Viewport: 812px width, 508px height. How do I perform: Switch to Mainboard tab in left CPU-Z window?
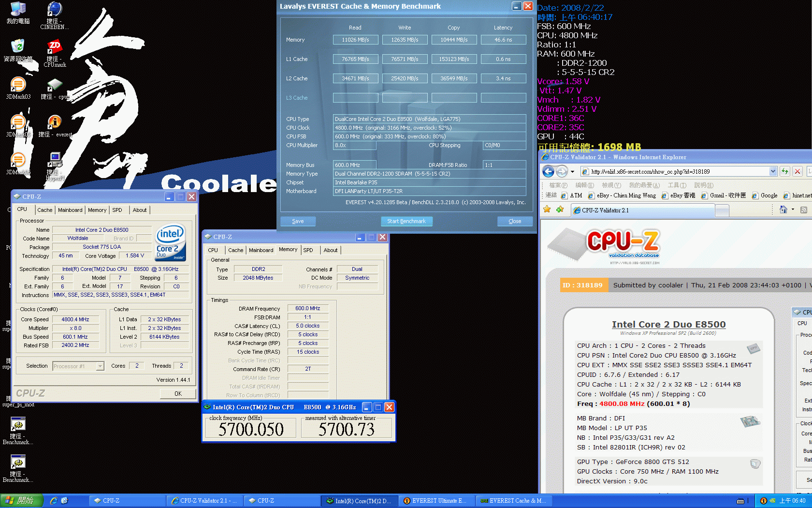(70, 210)
